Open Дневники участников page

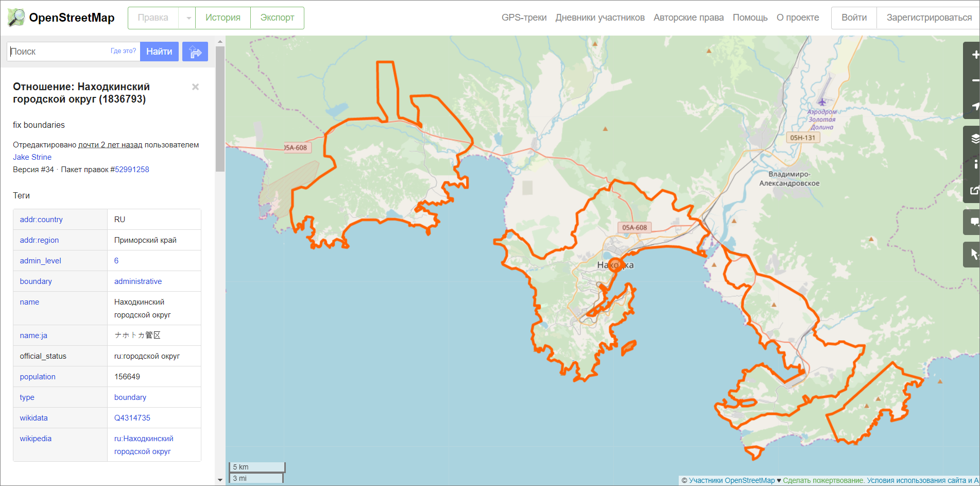point(600,18)
